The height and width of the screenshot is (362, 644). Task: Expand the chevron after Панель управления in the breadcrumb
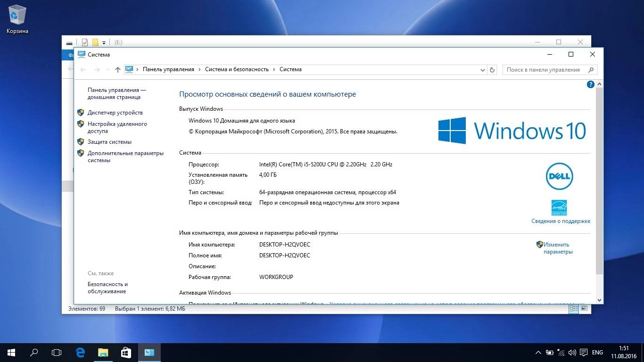click(199, 69)
